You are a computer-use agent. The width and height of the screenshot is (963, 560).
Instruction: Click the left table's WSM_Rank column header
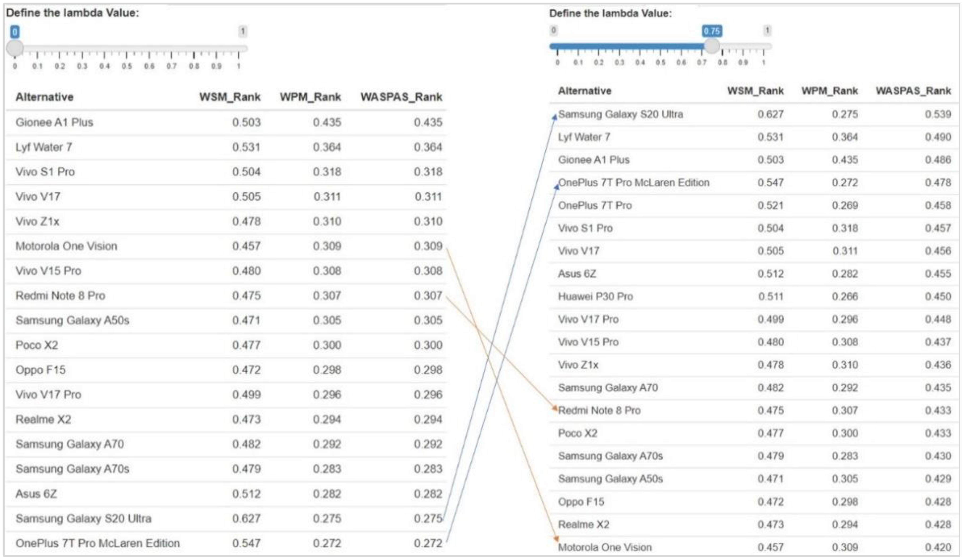point(230,97)
